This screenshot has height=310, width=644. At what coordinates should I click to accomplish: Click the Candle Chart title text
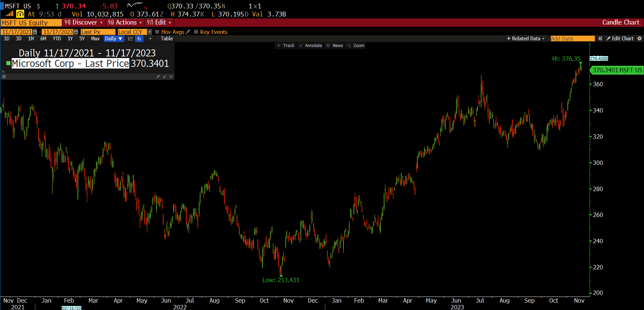[620, 23]
